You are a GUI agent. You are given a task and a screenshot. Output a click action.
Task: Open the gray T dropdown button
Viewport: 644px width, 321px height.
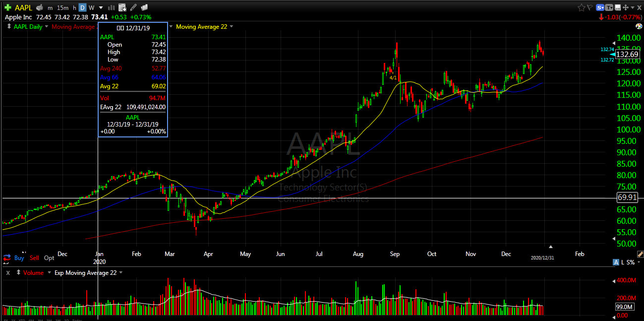pos(609,7)
